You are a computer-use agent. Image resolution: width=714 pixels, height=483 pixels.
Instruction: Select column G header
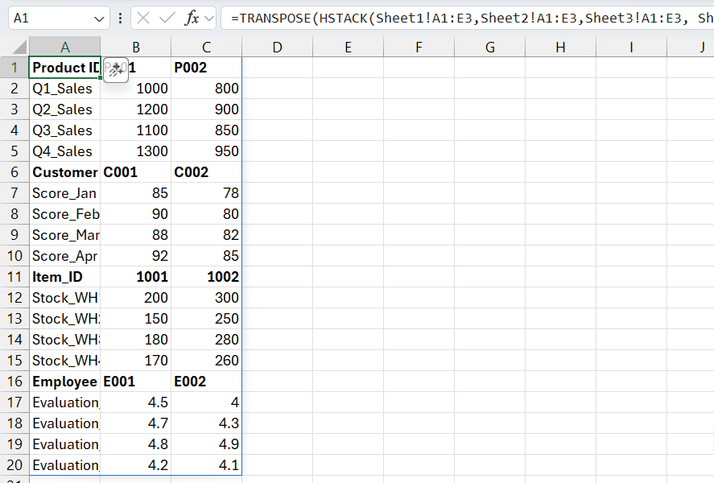[490, 47]
